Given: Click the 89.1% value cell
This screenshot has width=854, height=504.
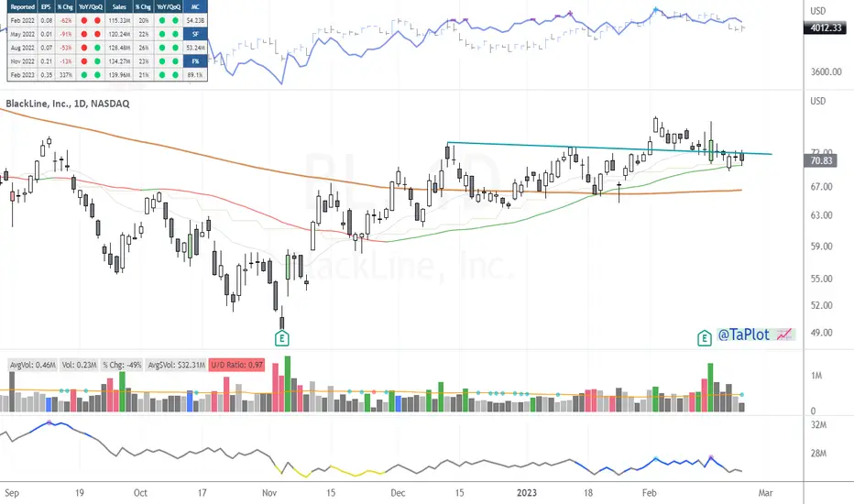Looking at the screenshot, I should (x=195, y=74).
